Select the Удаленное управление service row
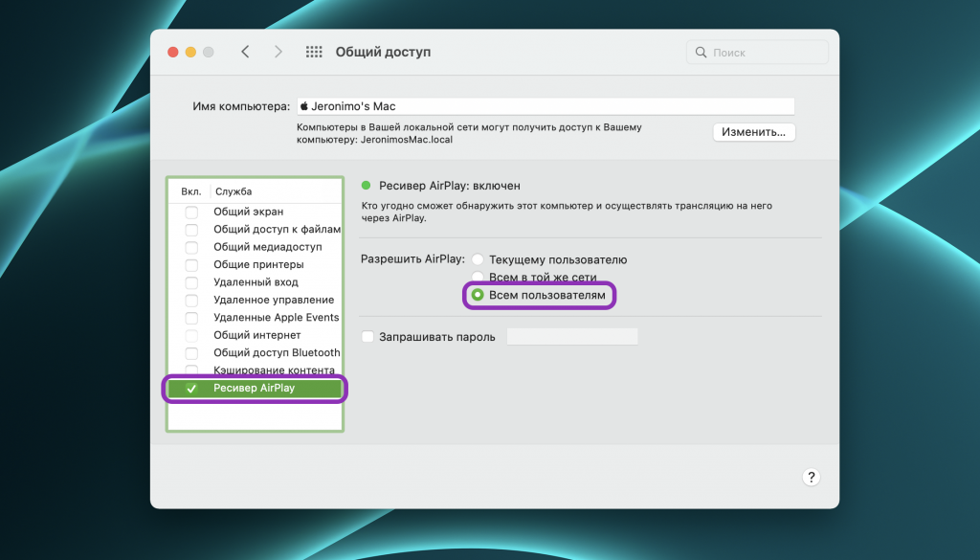Image resolution: width=980 pixels, height=560 pixels. (255, 300)
